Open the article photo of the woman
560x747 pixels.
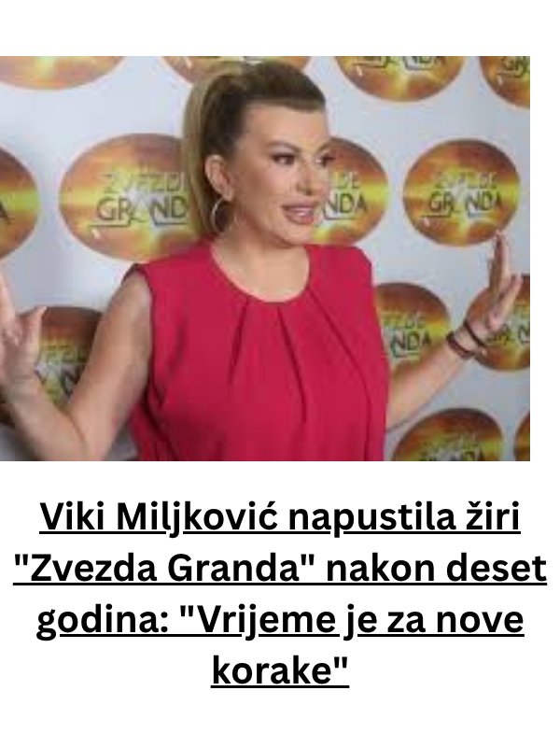[265, 259]
